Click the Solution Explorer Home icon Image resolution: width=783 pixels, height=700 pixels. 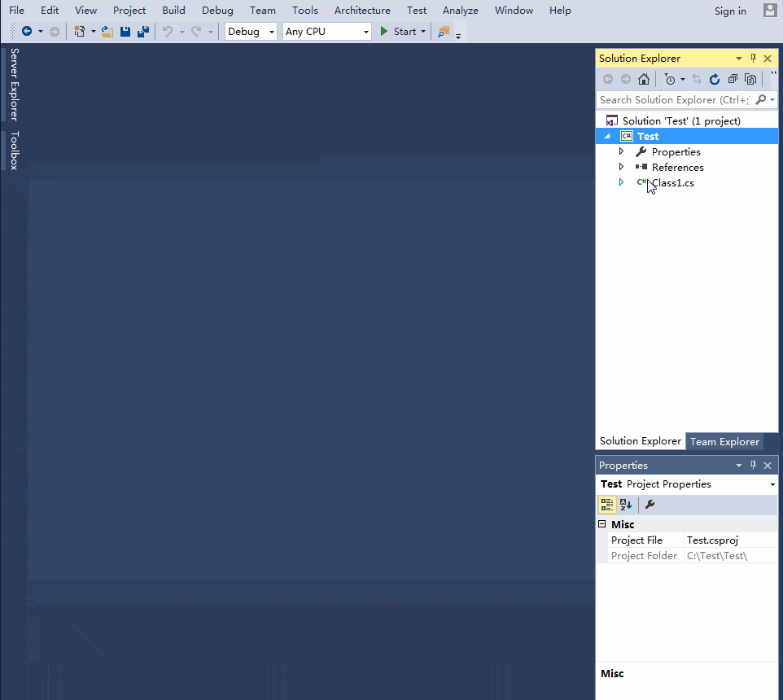tap(644, 79)
